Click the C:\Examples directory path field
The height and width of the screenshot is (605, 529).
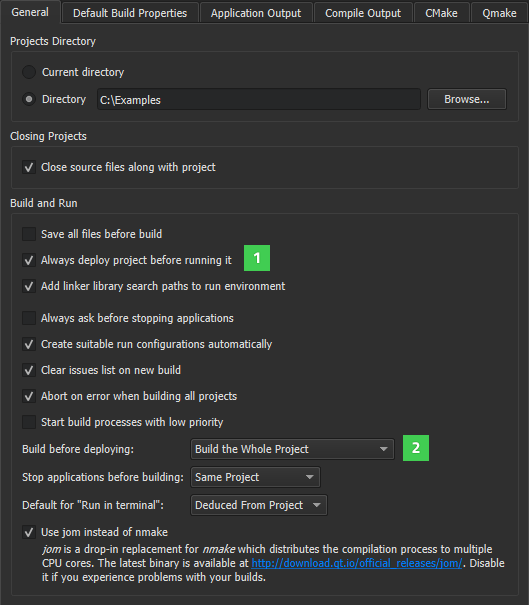(x=259, y=100)
